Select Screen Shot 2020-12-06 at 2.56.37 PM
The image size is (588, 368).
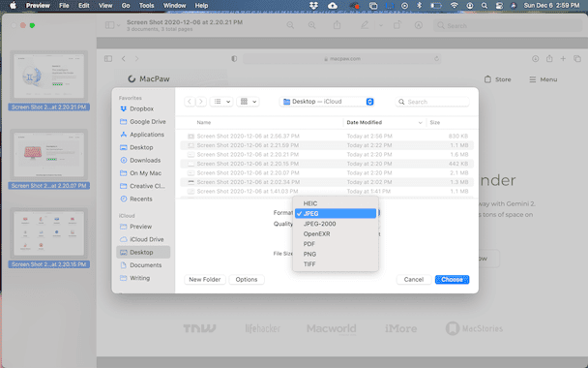click(x=327, y=136)
